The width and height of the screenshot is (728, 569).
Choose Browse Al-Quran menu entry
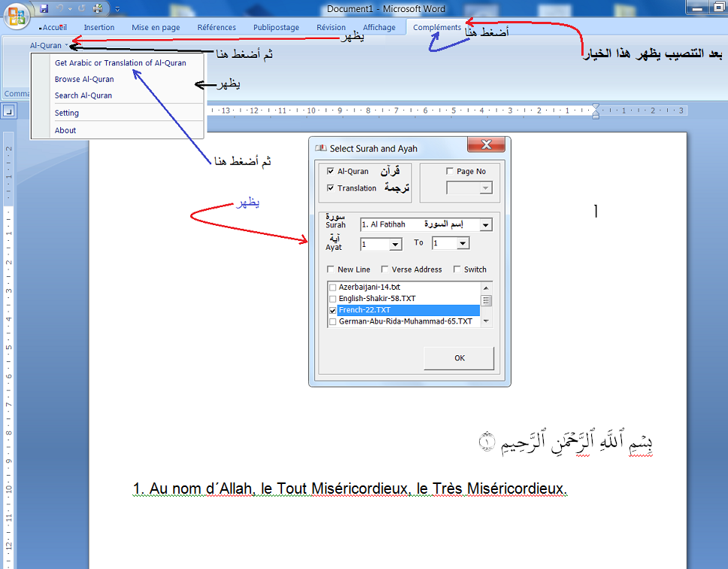pos(84,80)
